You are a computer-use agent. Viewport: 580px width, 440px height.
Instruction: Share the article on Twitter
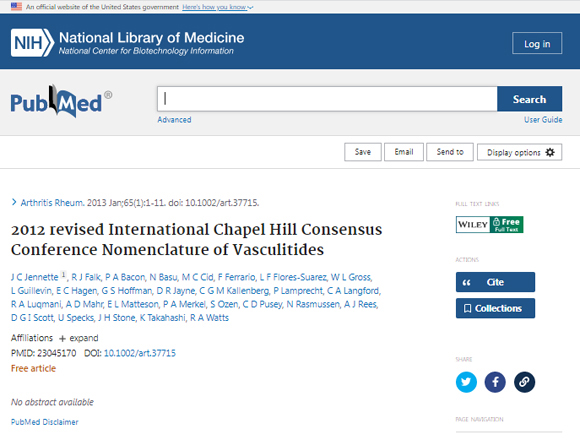point(466,382)
